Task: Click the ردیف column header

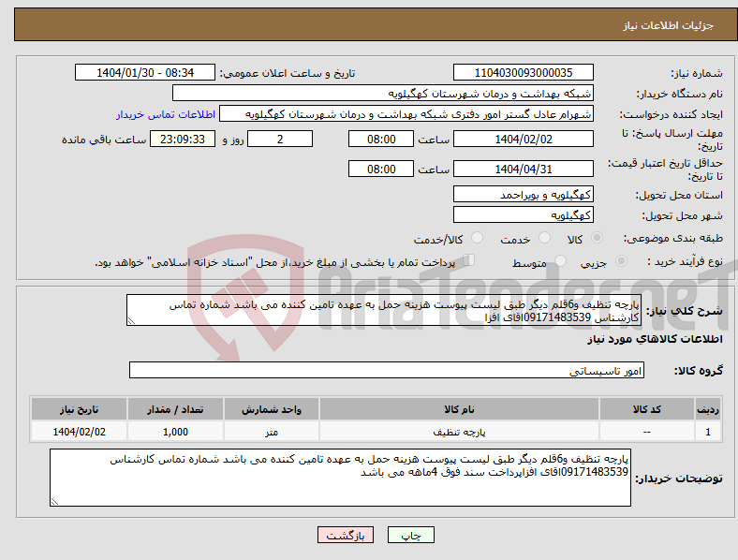Action: point(708,409)
